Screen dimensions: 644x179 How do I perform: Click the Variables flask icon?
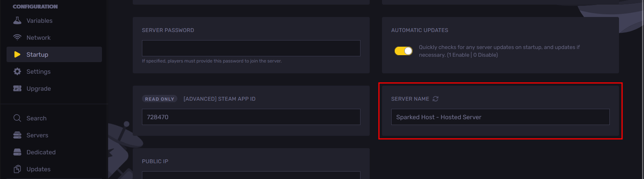click(x=17, y=20)
